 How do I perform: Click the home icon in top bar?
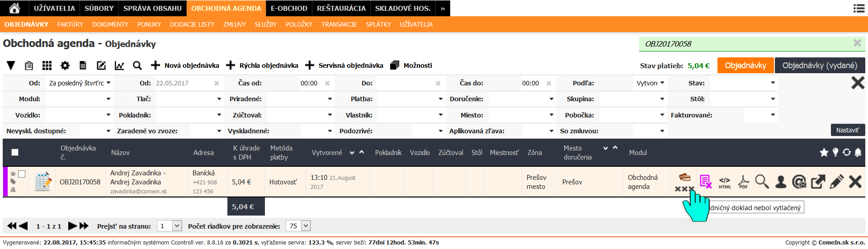coord(14,8)
